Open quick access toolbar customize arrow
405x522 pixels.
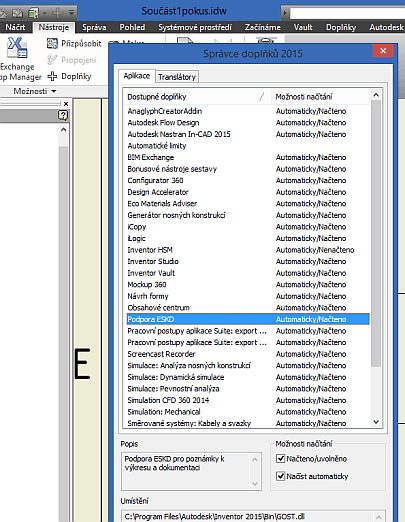(x=72, y=13)
